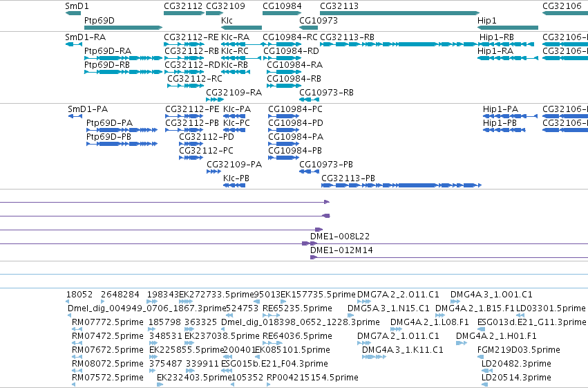Click the 18052 EST label
588x388 pixels.
(79, 295)
